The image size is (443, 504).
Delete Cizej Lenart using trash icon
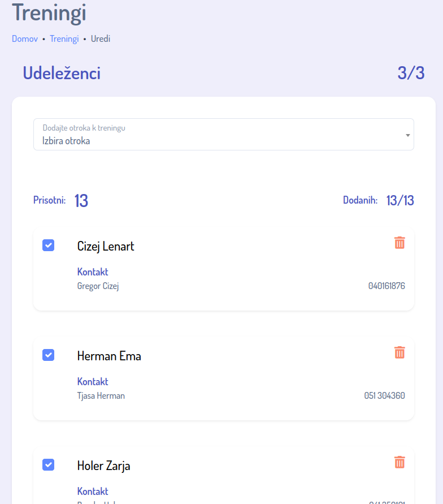click(x=399, y=243)
